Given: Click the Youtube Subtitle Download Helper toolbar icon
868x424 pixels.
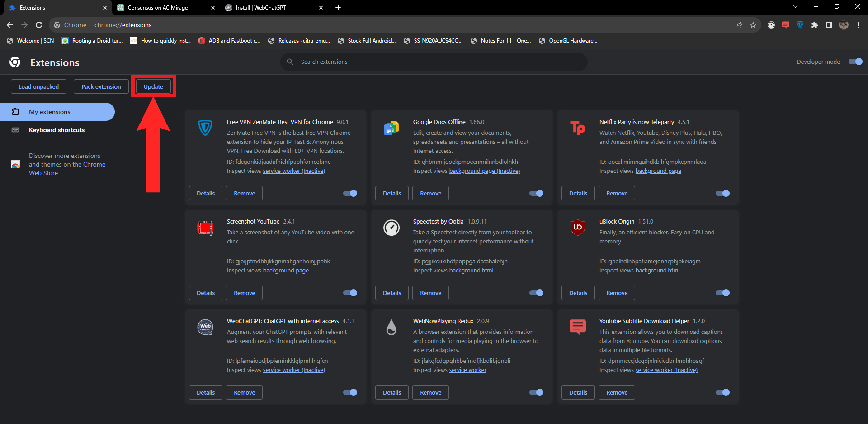Looking at the screenshot, I should 786,25.
